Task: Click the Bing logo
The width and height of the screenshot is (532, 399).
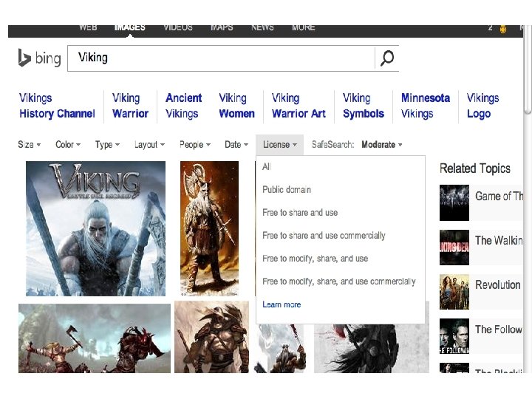Action: [x=39, y=58]
